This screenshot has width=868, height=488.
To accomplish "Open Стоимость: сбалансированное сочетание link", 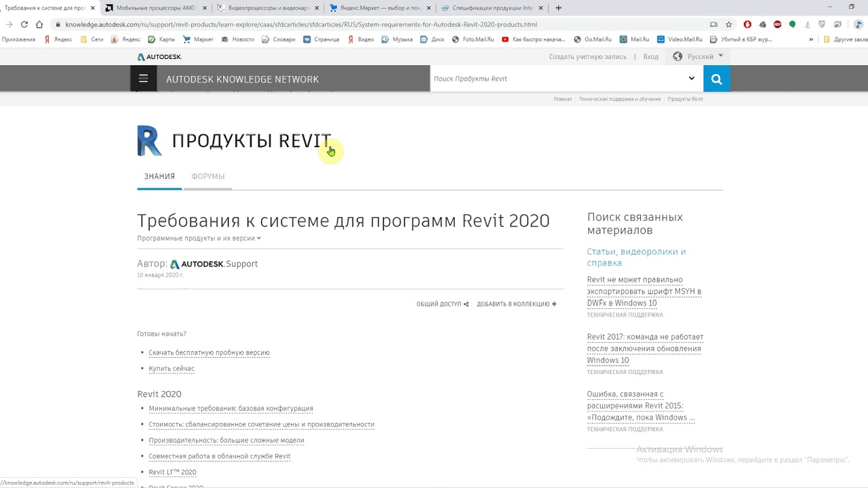I will pyautogui.click(x=261, y=424).
